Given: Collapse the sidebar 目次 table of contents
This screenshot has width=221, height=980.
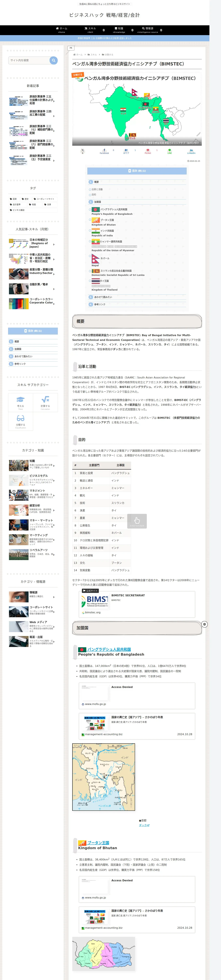Looking at the screenshot, I should click(x=33, y=331).
